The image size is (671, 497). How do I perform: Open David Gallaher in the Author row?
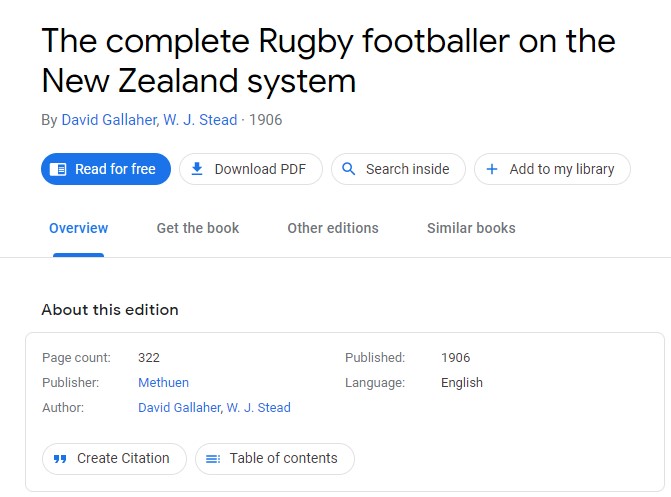(x=179, y=407)
